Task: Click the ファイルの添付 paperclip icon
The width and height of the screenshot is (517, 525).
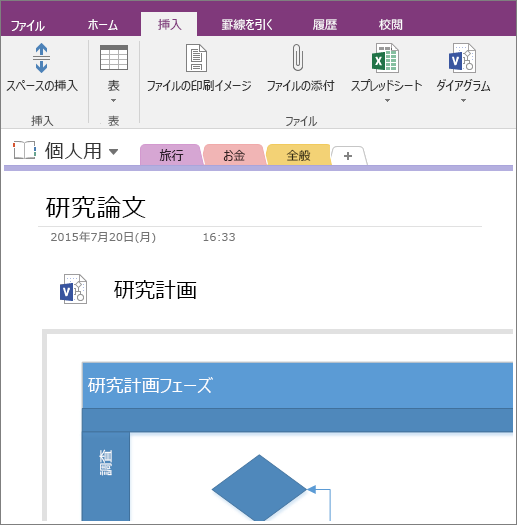Action: click(298, 58)
